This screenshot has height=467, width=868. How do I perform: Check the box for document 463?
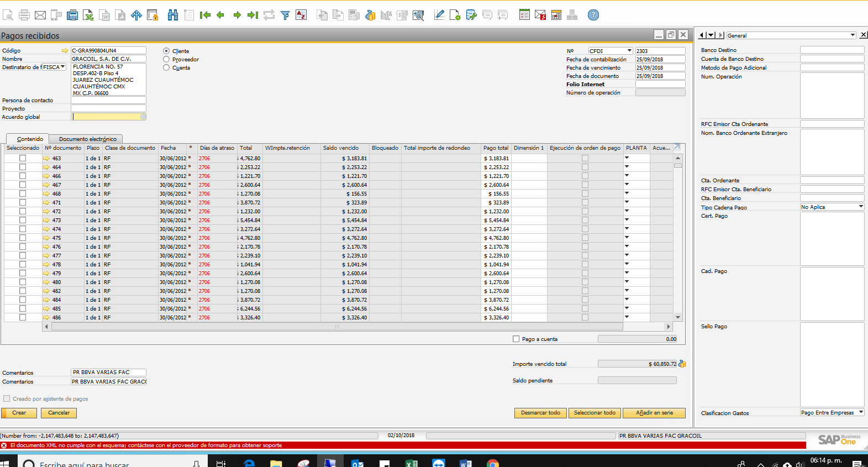click(23, 158)
